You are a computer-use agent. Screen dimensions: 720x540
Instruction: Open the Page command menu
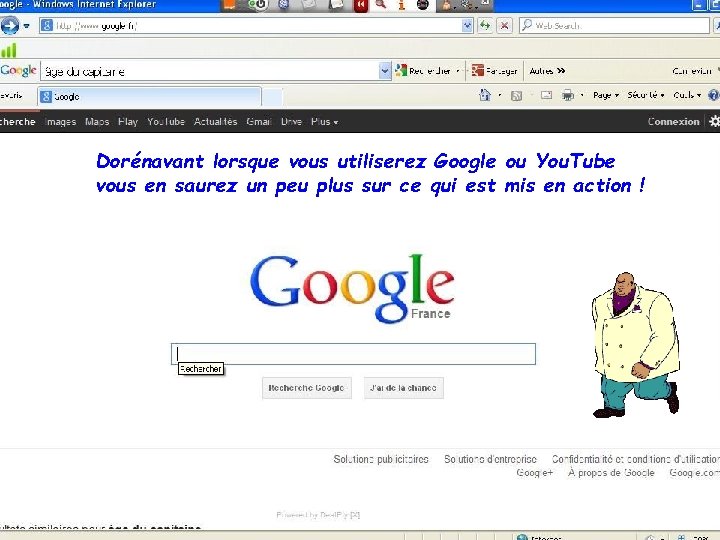tap(606, 96)
